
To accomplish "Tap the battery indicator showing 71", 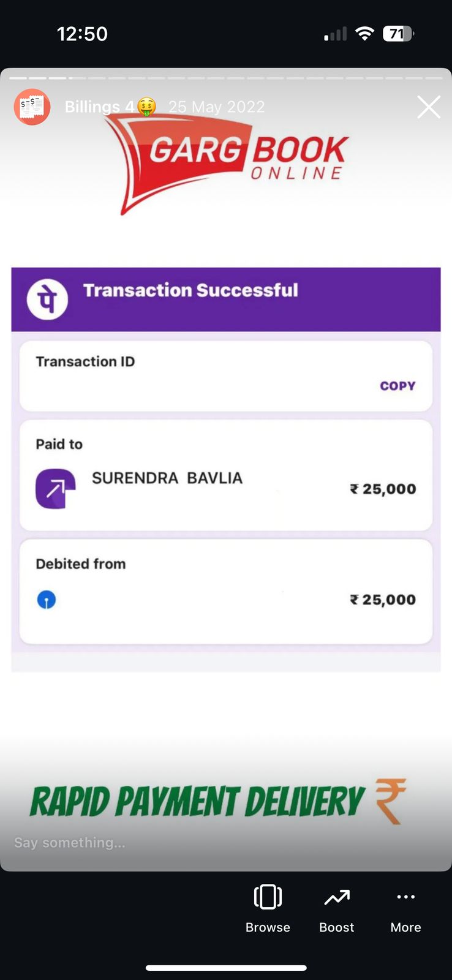I will click(x=398, y=34).
